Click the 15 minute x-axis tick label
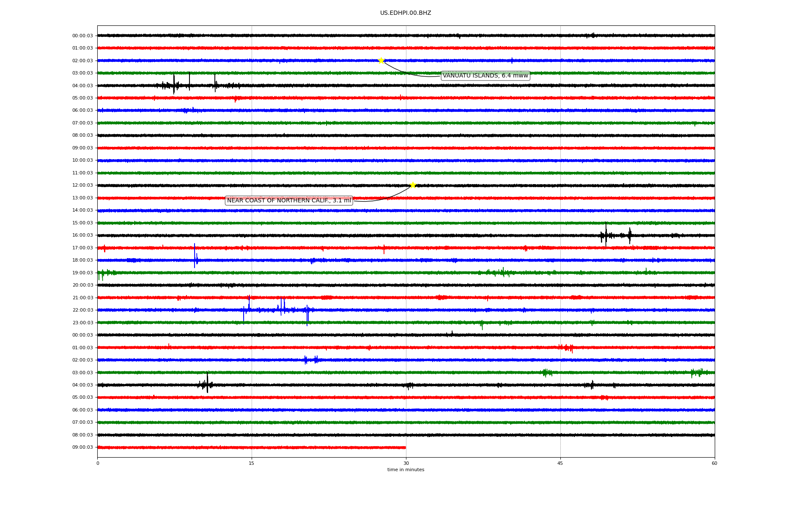Viewport: 812px width, 508px height. coord(252,463)
